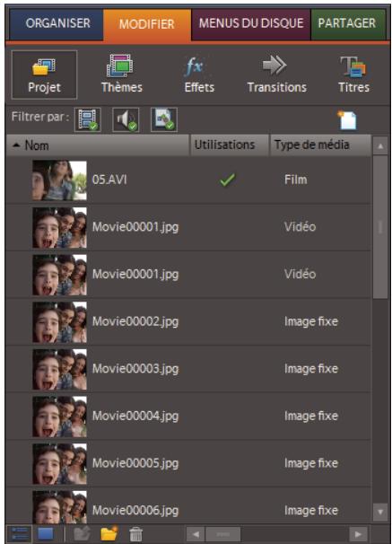
Task: Open the Effets fx panel
Action: [199, 75]
